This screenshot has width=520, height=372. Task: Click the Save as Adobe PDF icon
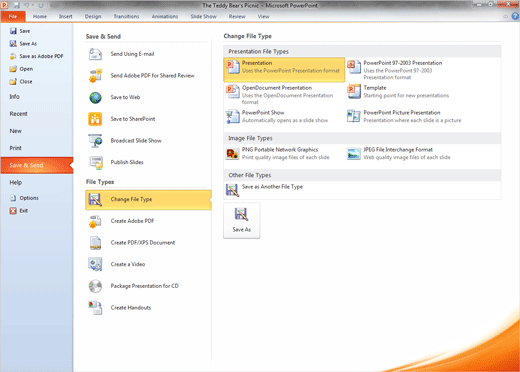(x=13, y=56)
